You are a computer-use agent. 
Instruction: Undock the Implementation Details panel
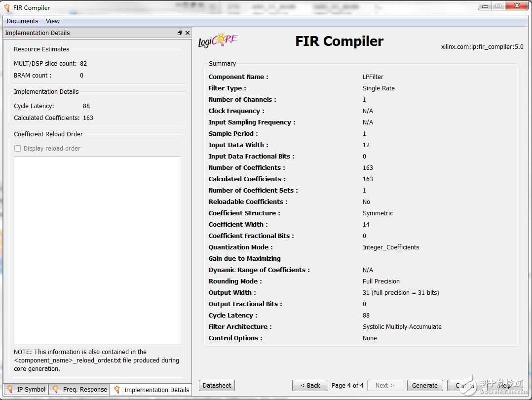[180, 33]
